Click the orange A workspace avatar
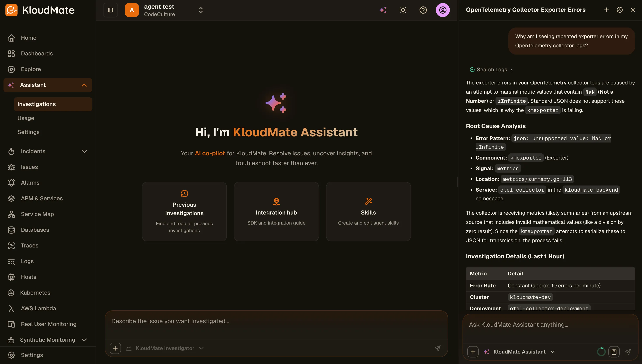The width and height of the screenshot is (642, 364). pos(132,10)
